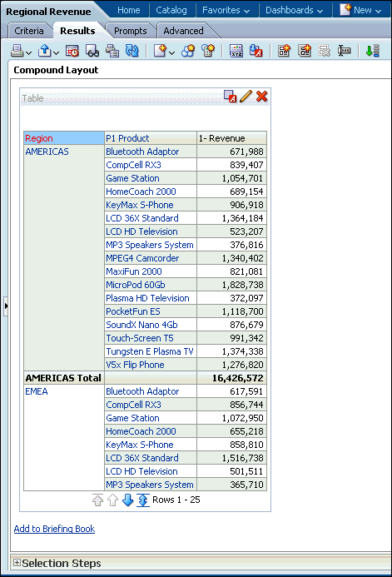Open the Catalog link in header
This screenshot has width=392, height=577.
click(x=171, y=10)
